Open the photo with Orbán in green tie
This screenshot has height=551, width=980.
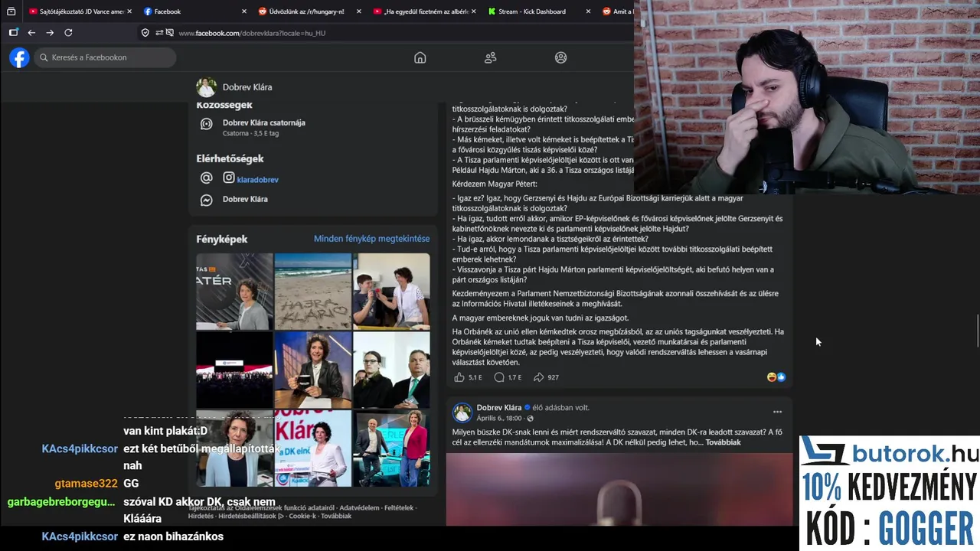(x=391, y=370)
